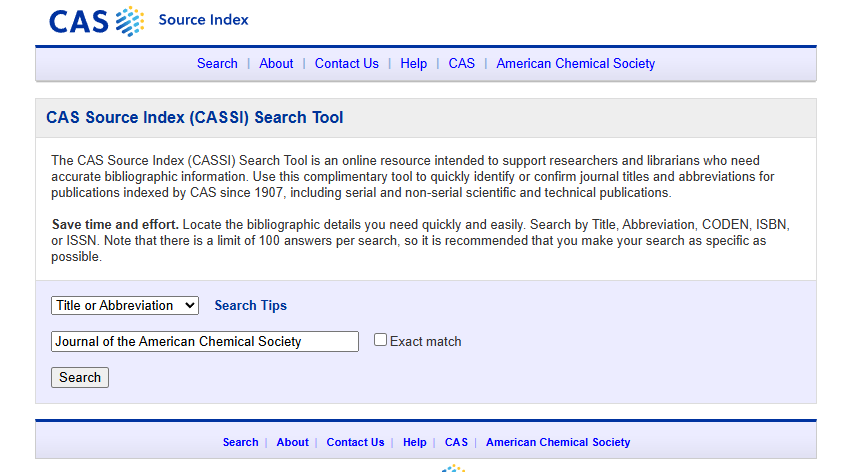
Task: Click the CAS Source Index (CASSI) Search Tool heading
Action: 194,118
